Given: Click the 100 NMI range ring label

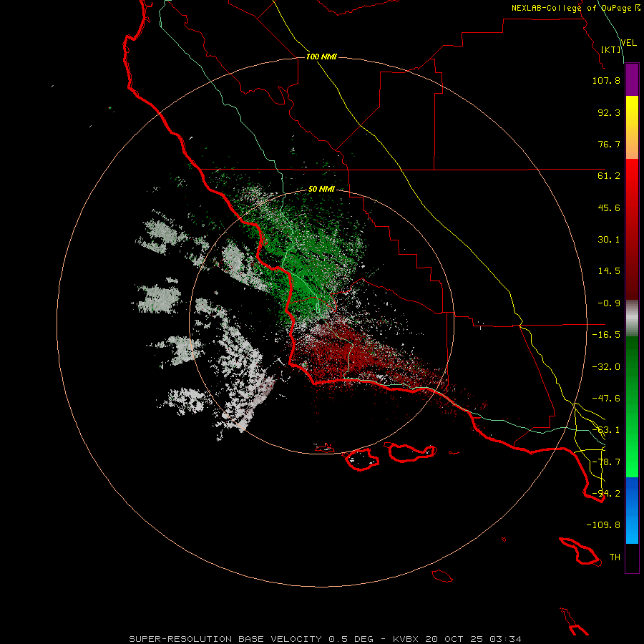Looking at the screenshot, I should click(321, 57).
